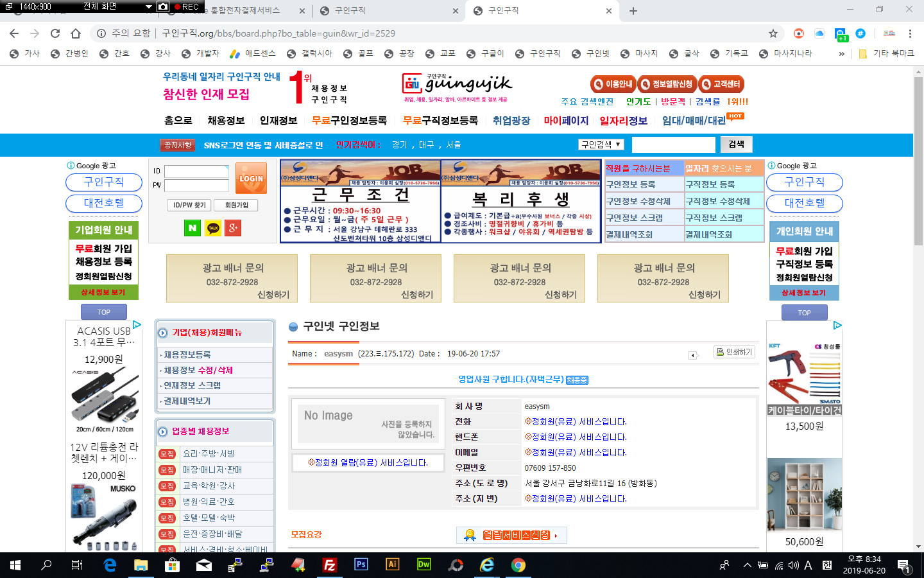Screen dimensions: 924x578
Task: Click into the ID input field
Action: (196, 171)
